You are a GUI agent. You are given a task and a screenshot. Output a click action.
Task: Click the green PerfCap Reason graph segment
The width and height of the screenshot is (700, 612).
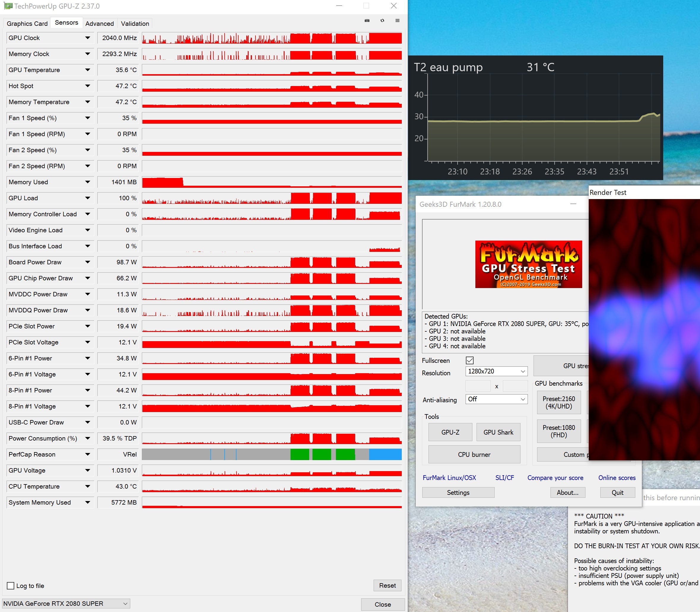tap(300, 454)
